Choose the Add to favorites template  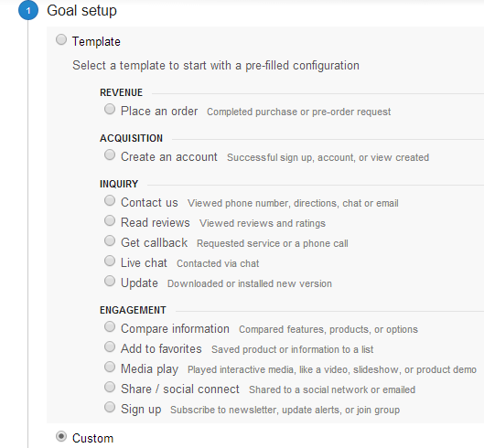pyautogui.click(x=110, y=347)
